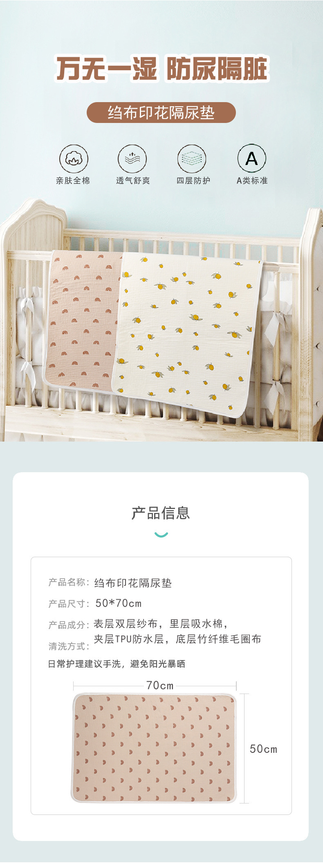Click the teal smile mark below 产品信息
This screenshot has height=868, width=323.
161,535
